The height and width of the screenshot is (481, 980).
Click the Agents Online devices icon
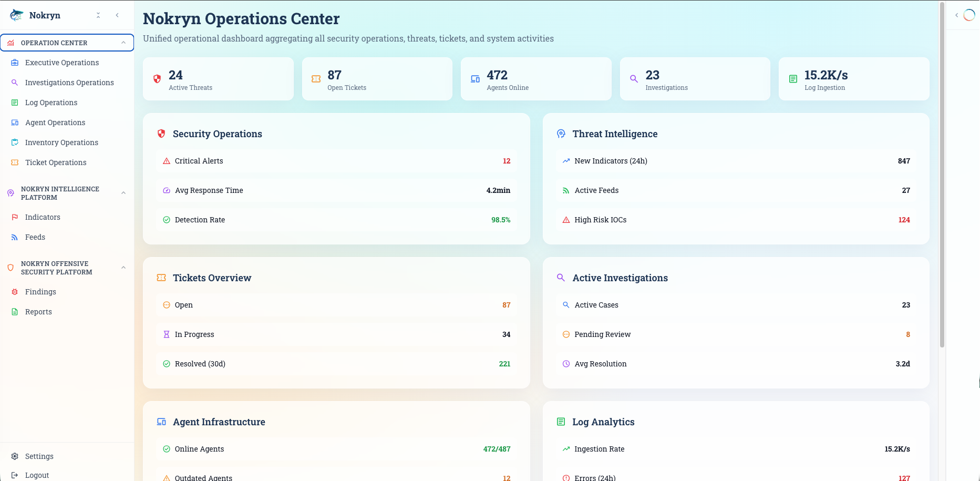(x=475, y=79)
